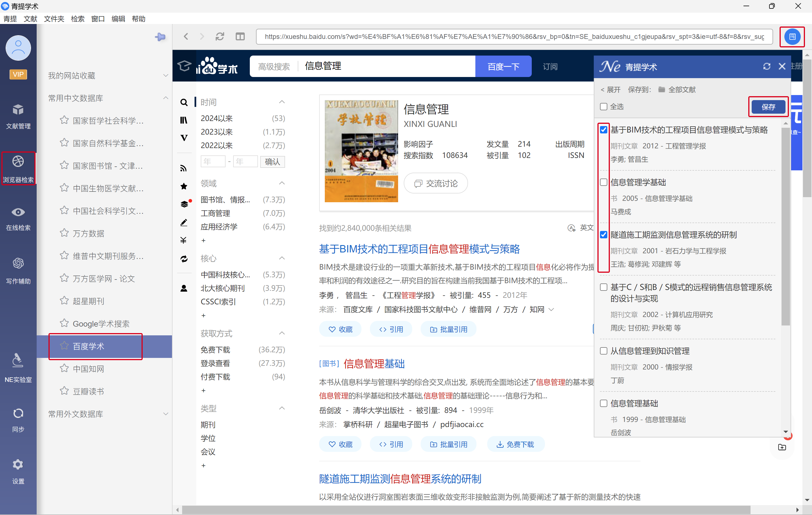Collapse the 类型 filter group
Viewport: 812px width, 515px height.
[x=282, y=408]
